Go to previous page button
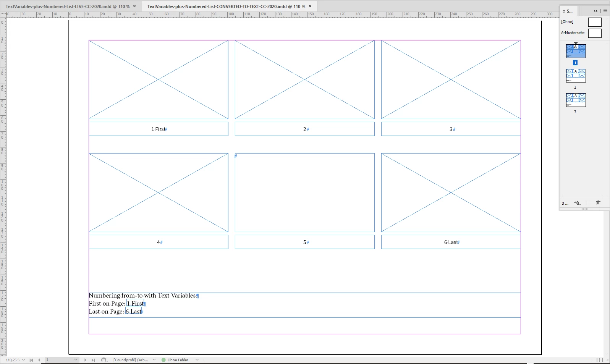 (39, 360)
